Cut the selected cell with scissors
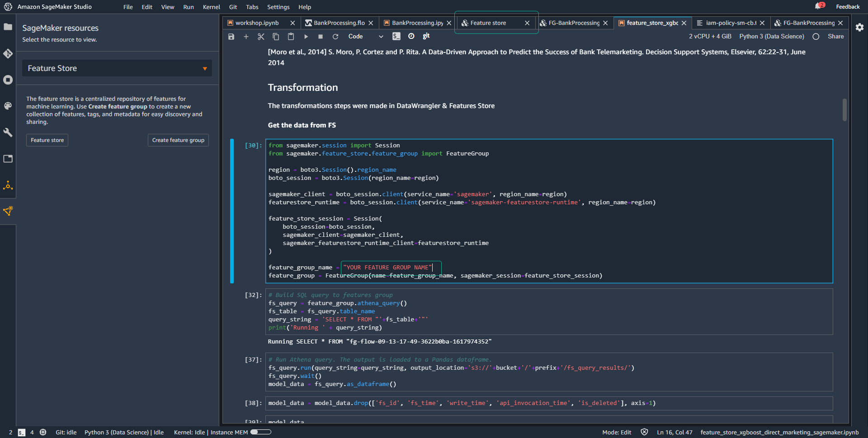This screenshot has height=438, width=868. [261, 37]
